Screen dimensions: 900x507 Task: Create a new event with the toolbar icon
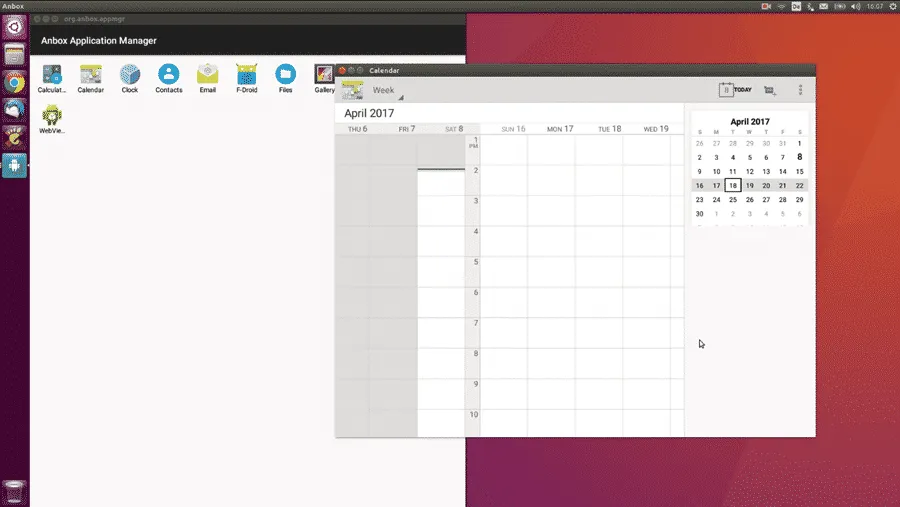pyautogui.click(x=770, y=90)
